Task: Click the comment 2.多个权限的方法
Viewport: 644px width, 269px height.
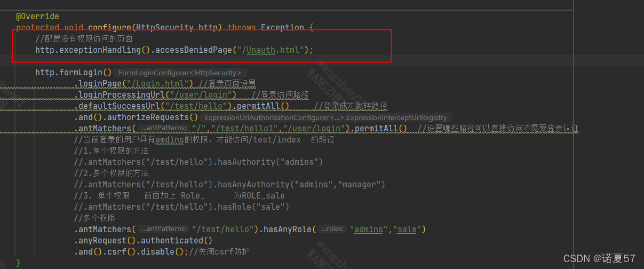Action: 112,173
